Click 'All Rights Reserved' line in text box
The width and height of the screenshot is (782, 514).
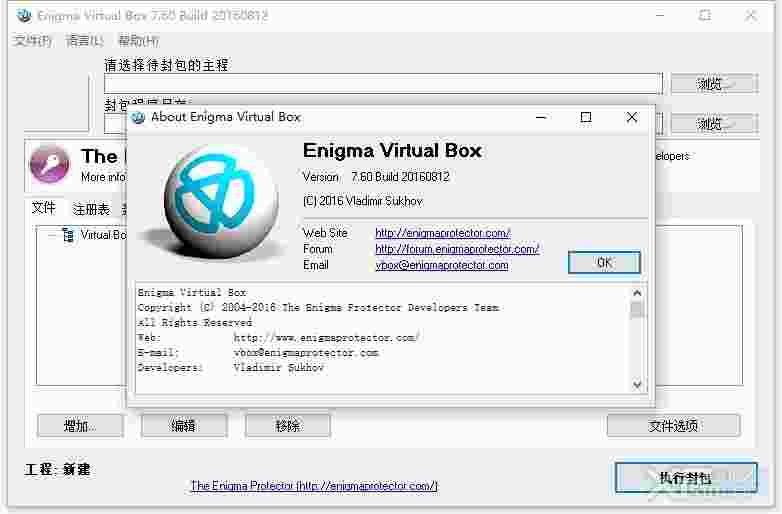point(195,323)
